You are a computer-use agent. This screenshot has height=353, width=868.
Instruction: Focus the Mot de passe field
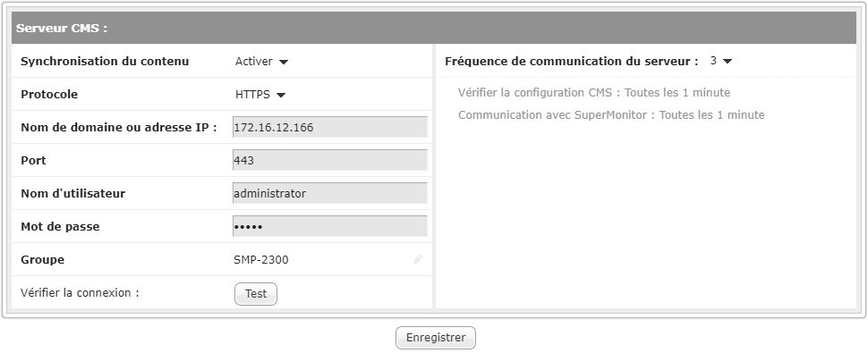tap(330, 226)
